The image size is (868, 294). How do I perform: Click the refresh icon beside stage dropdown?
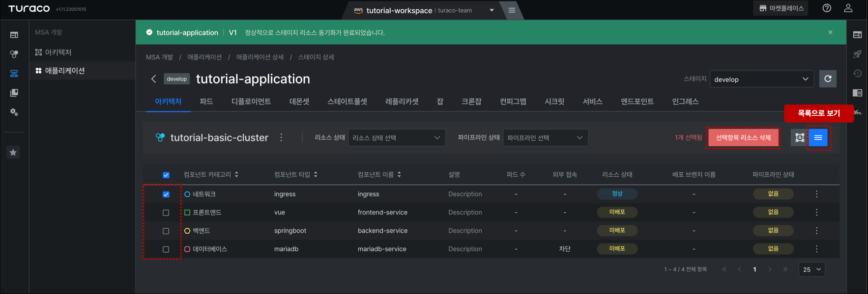[828, 79]
